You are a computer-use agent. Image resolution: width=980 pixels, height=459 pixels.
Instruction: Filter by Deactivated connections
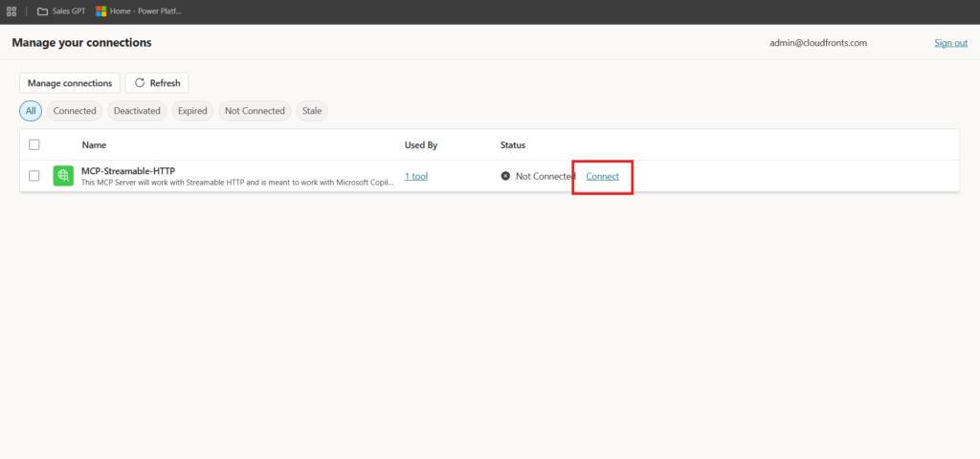[137, 111]
